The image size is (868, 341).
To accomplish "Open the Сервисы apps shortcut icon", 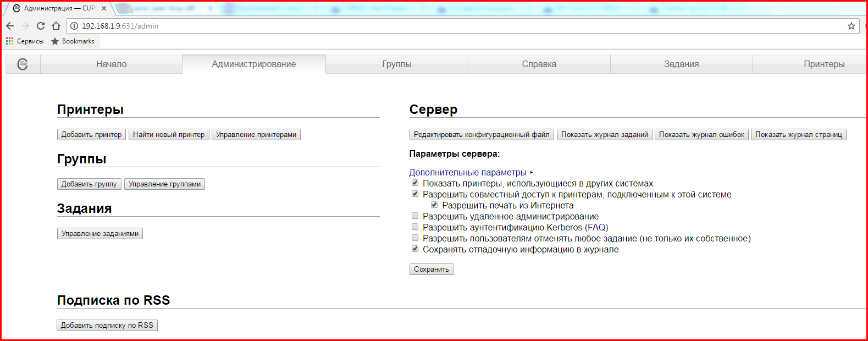I will (9, 41).
